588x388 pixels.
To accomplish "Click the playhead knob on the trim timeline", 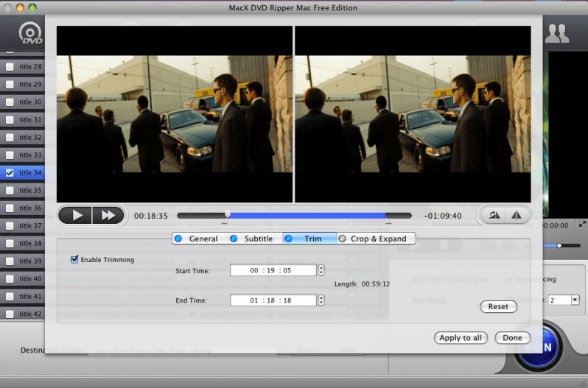I will pos(228,214).
